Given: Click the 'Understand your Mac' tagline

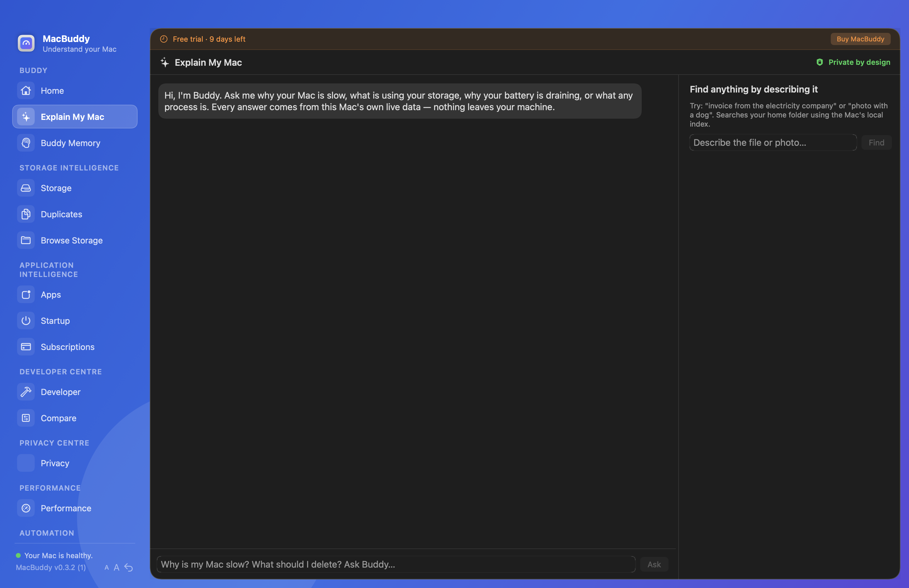Looking at the screenshot, I should click(79, 49).
